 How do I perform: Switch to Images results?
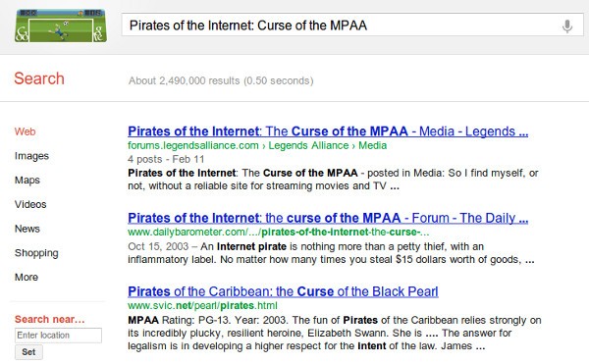tap(31, 156)
